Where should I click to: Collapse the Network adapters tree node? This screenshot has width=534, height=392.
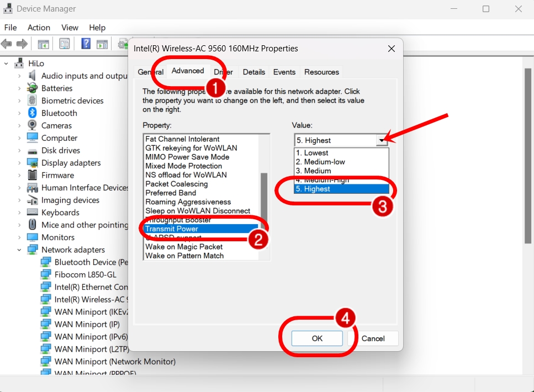tap(20, 250)
